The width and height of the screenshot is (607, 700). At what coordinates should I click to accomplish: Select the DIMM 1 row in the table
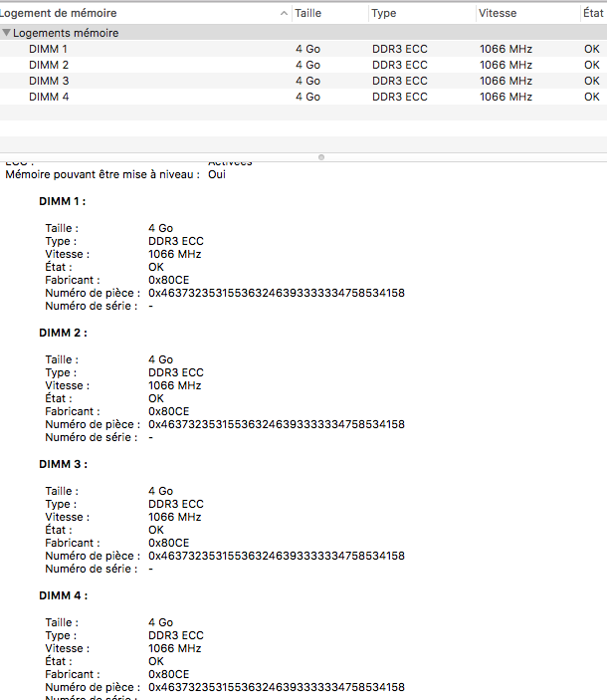[x=303, y=49]
